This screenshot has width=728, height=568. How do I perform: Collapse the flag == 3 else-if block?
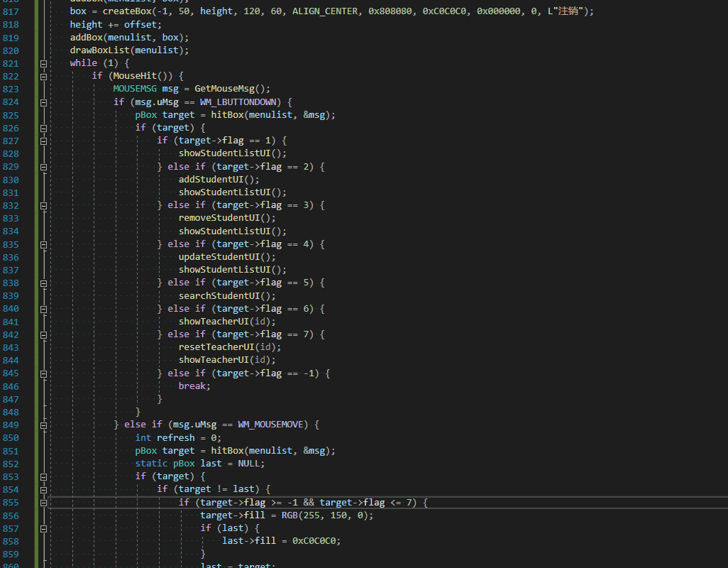44,206
